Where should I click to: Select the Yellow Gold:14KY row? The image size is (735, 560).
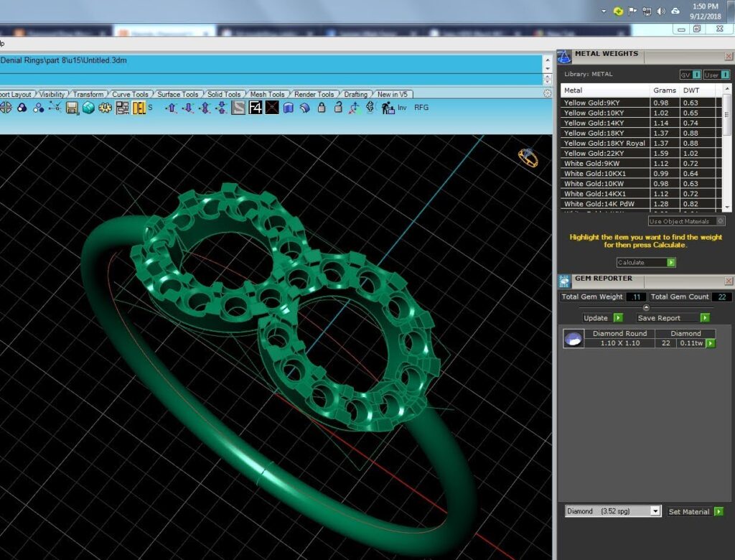point(641,123)
